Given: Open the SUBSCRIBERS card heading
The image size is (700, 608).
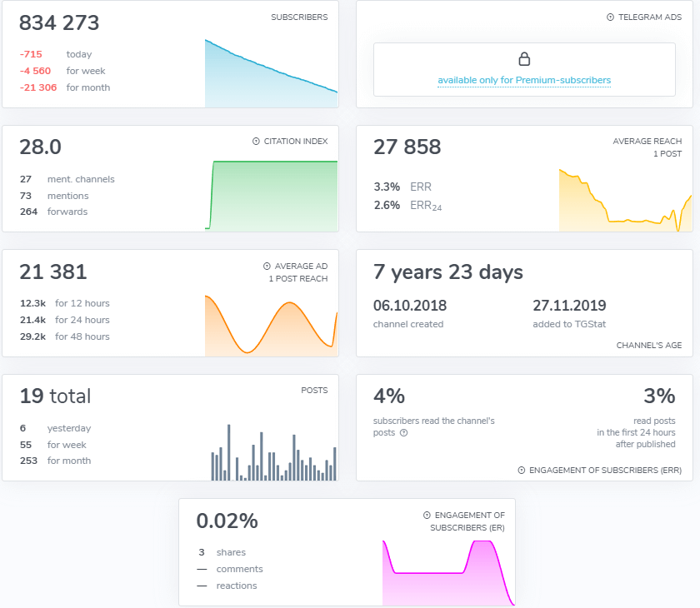Looking at the screenshot, I should click(299, 17).
